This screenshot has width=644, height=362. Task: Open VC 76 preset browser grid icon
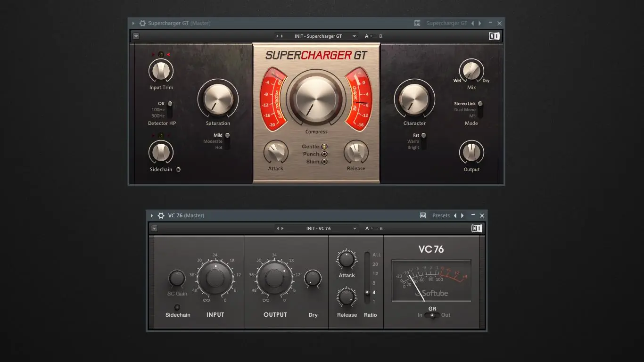[x=423, y=215]
